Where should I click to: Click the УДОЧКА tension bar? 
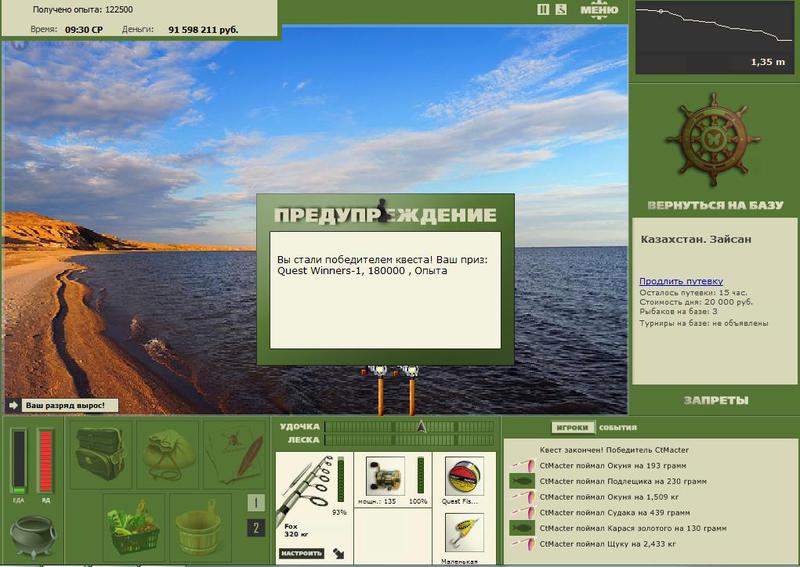click(409, 427)
